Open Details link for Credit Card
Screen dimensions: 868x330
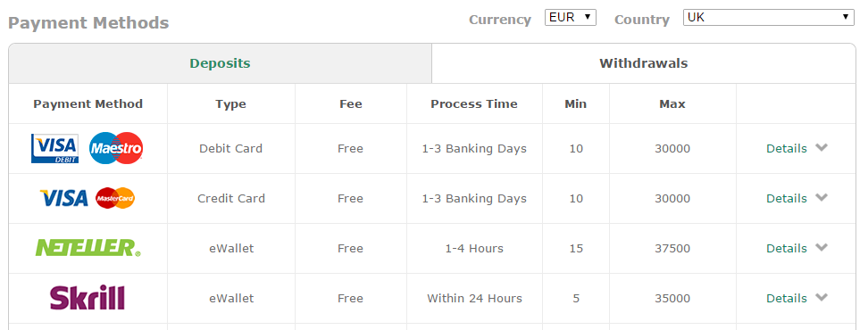point(787,198)
